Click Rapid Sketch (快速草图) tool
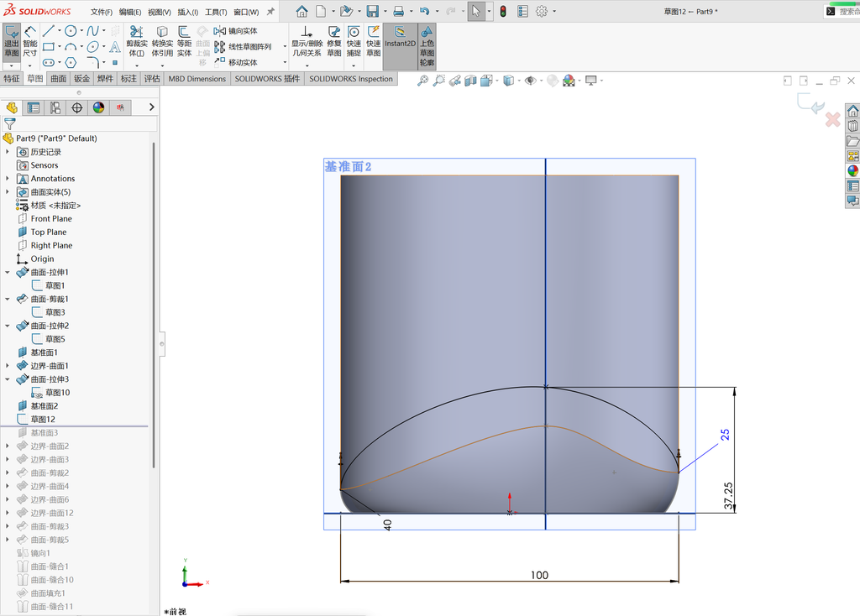The height and width of the screenshot is (616, 860). tap(374, 42)
